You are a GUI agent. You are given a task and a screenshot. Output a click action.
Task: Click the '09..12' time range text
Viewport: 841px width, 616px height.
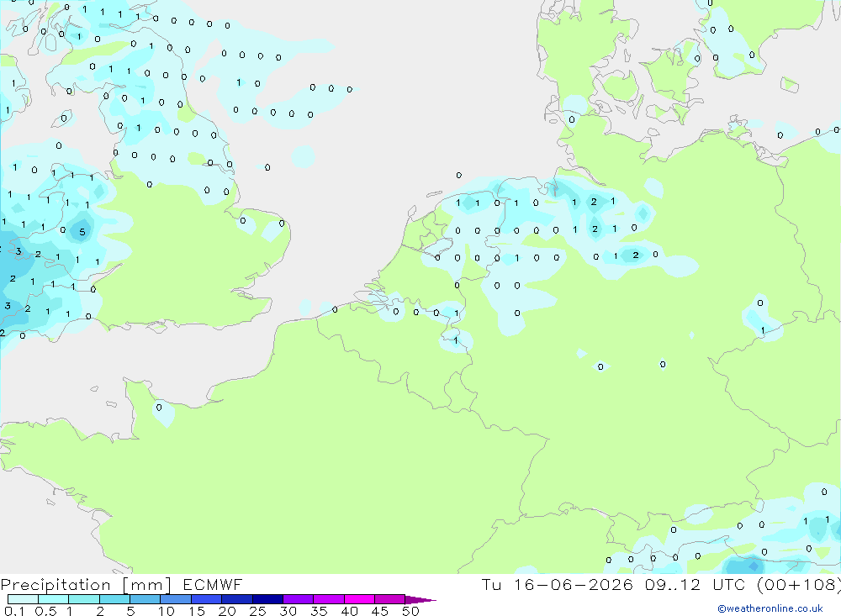pyautogui.click(x=673, y=584)
